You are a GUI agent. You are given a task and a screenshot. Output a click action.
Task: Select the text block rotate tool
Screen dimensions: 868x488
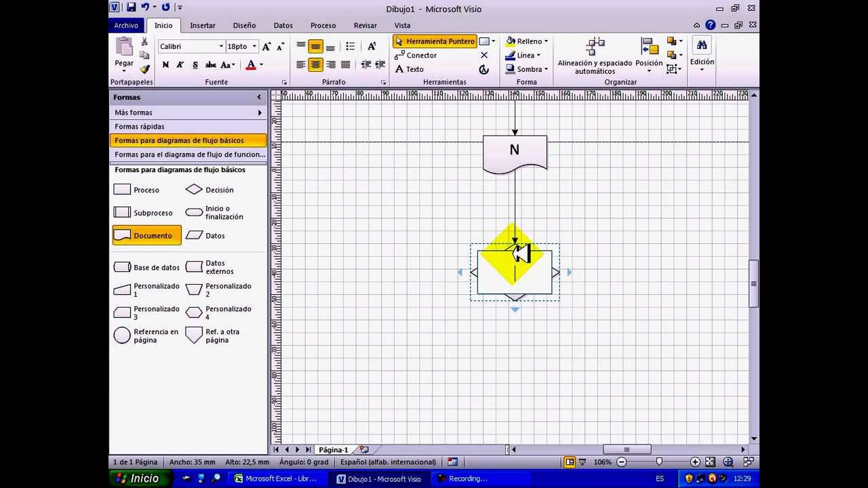coord(484,69)
